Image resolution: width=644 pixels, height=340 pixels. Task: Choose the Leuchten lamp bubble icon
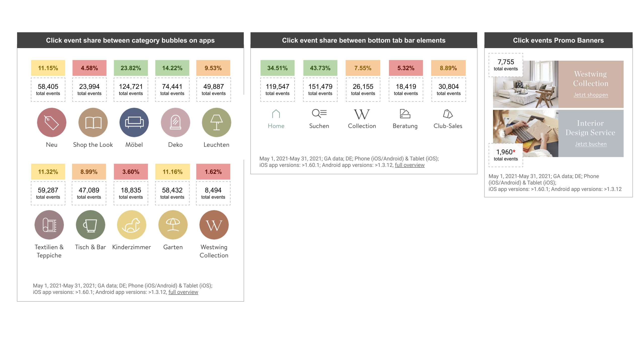(216, 123)
